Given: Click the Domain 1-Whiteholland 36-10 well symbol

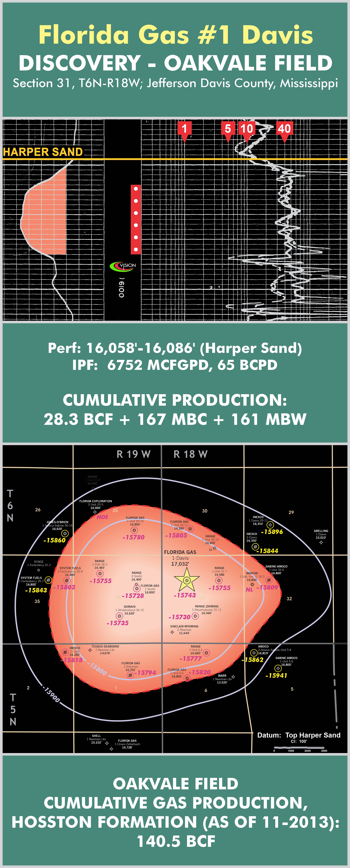Looking at the screenshot, I should tap(119, 616).
